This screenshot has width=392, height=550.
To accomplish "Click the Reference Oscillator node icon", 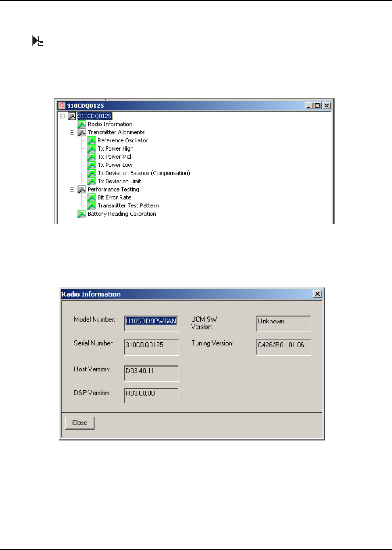I will (x=91, y=140).
